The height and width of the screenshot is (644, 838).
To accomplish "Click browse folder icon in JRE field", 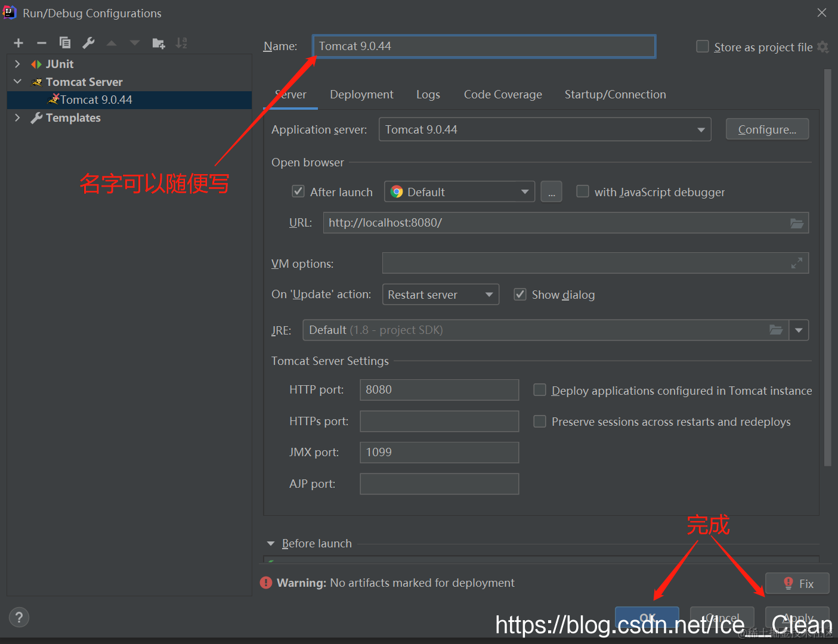I will (776, 330).
